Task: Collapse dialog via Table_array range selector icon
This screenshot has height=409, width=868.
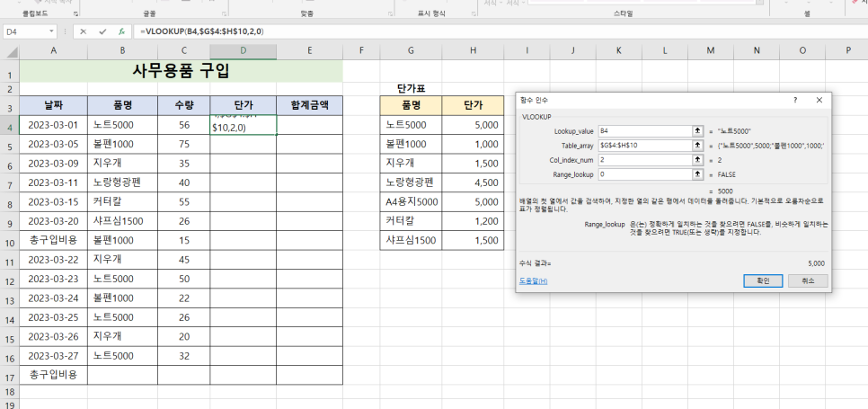Action: coord(697,146)
